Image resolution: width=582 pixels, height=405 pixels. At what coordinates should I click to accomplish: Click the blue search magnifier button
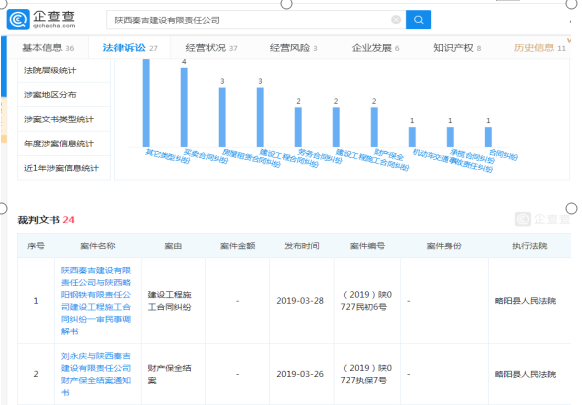[418, 20]
